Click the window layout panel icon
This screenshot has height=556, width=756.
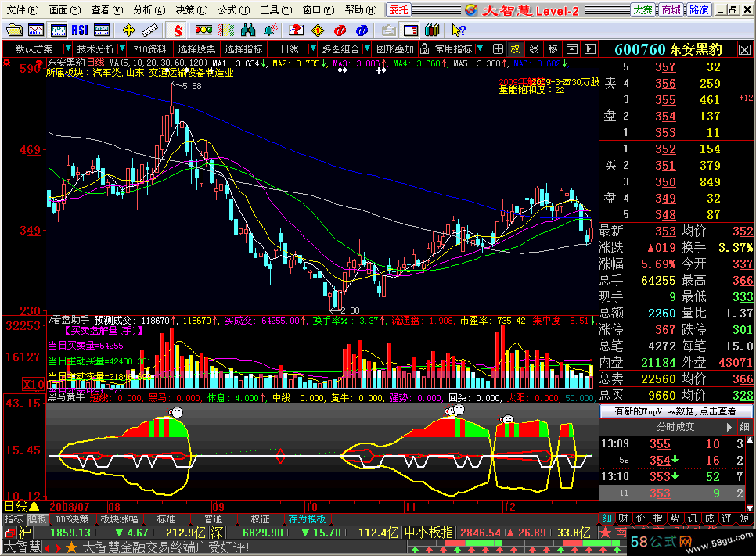pyautogui.click(x=411, y=30)
